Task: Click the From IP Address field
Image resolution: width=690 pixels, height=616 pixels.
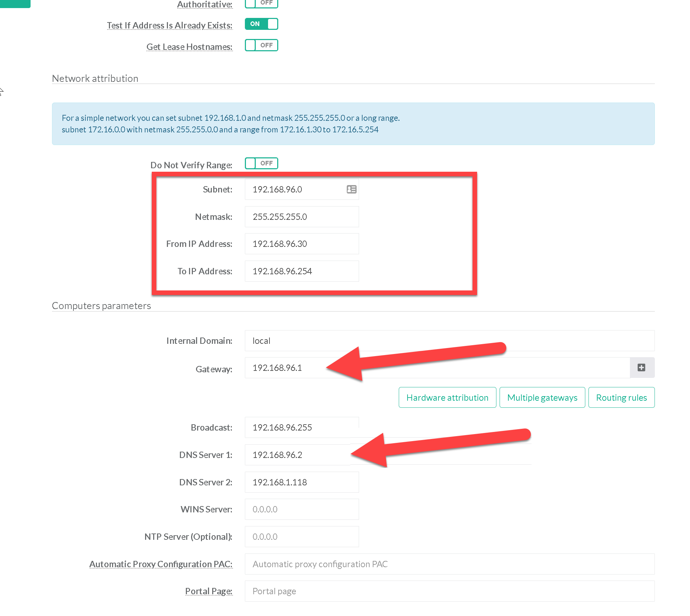Action: pos(301,244)
